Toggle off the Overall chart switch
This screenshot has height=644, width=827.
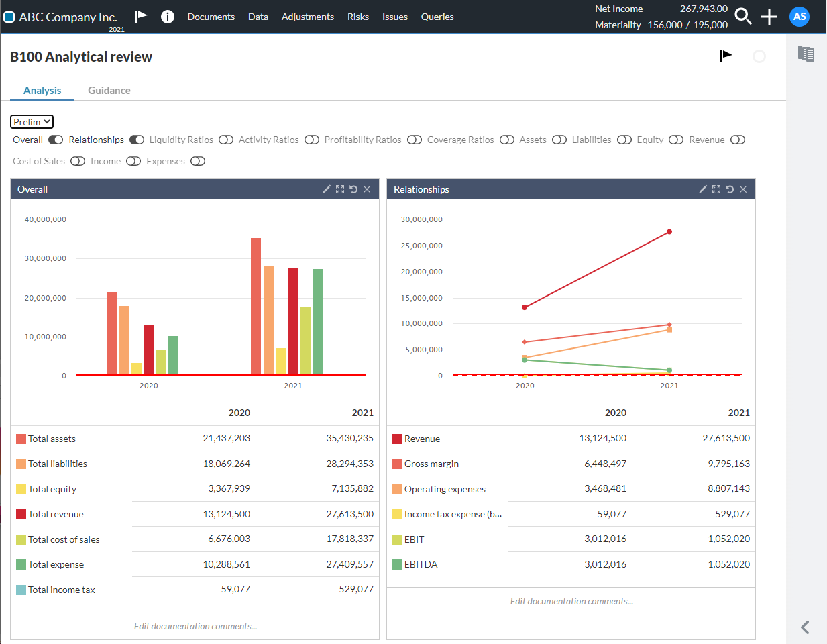[x=56, y=140]
